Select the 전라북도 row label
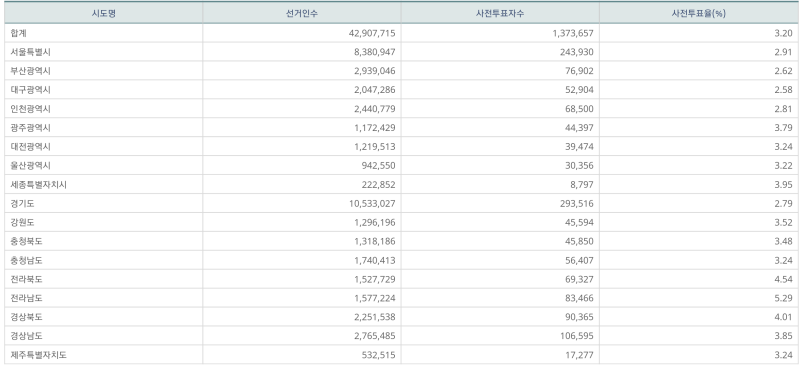Image resolution: width=800 pixels, height=369 pixels. 27,279
